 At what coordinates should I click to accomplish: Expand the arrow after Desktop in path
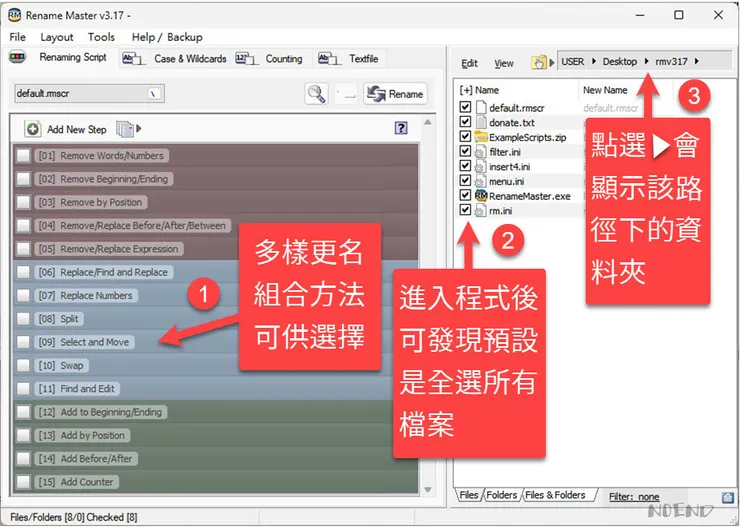(647, 61)
